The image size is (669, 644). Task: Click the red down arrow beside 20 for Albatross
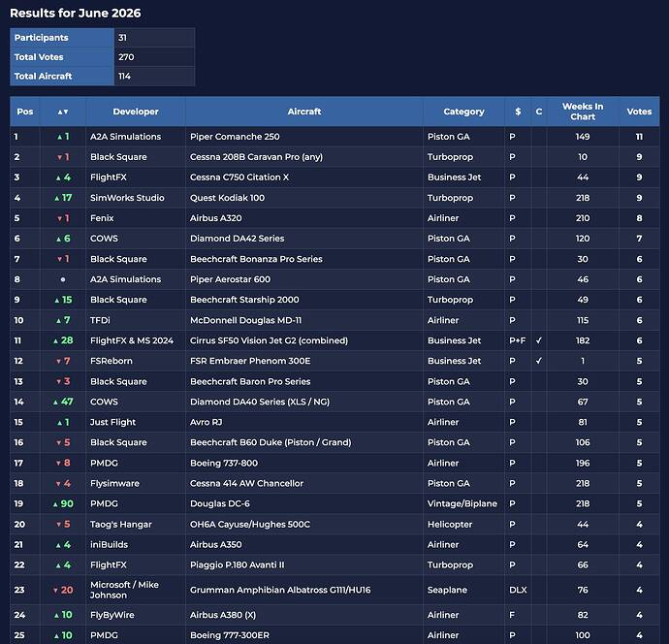pos(55,591)
